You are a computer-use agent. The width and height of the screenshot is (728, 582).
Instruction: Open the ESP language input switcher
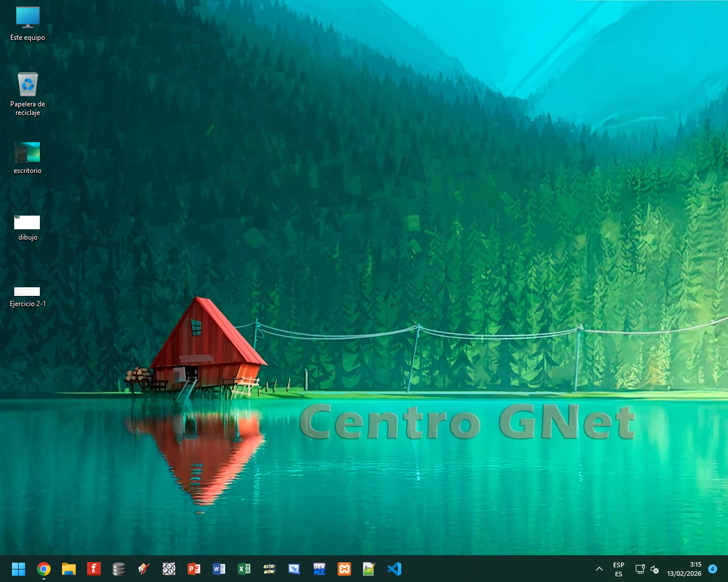[x=619, y=569]
